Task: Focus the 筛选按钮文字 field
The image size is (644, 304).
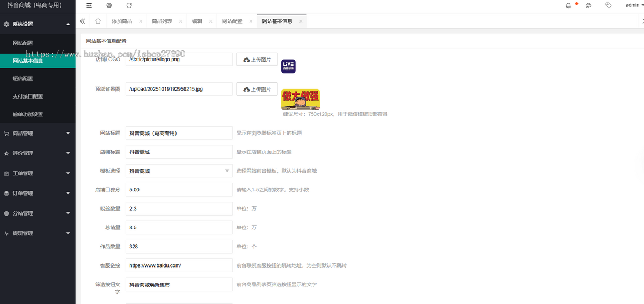Action: pos(179,285)
